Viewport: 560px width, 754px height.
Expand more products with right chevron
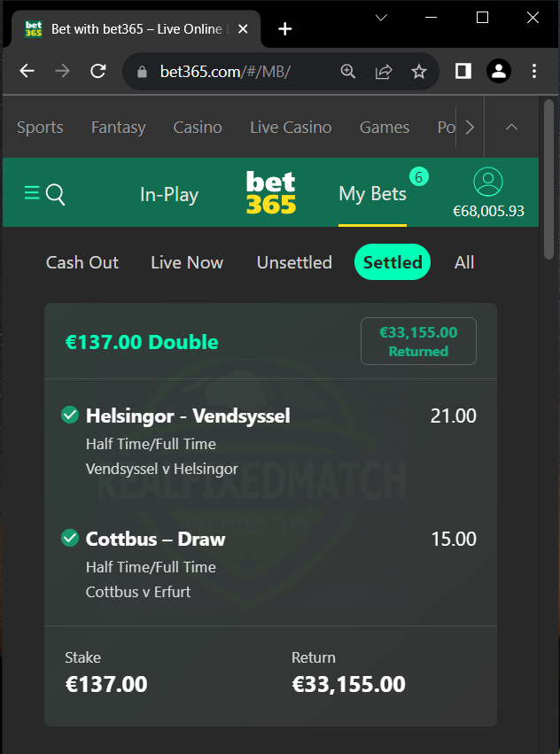click(470, 128)
